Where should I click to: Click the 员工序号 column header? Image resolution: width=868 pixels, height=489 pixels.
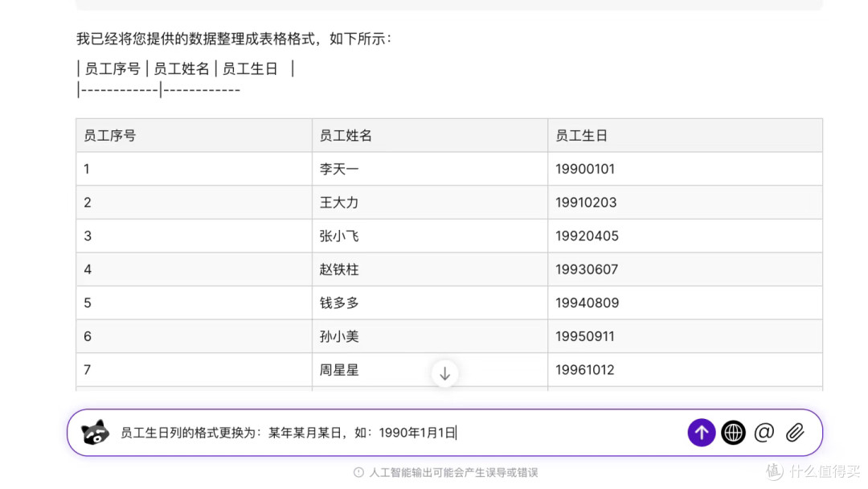pyautogui.click(x=194, y=136)
